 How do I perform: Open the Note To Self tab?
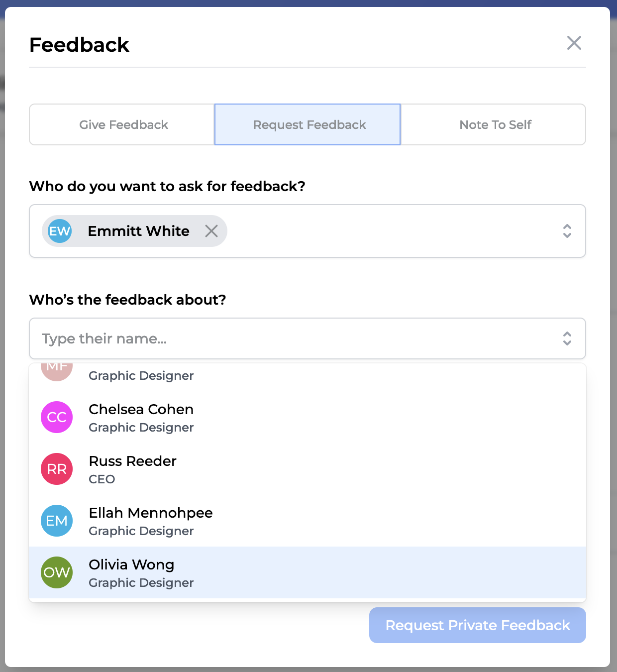tap(495, 124)
